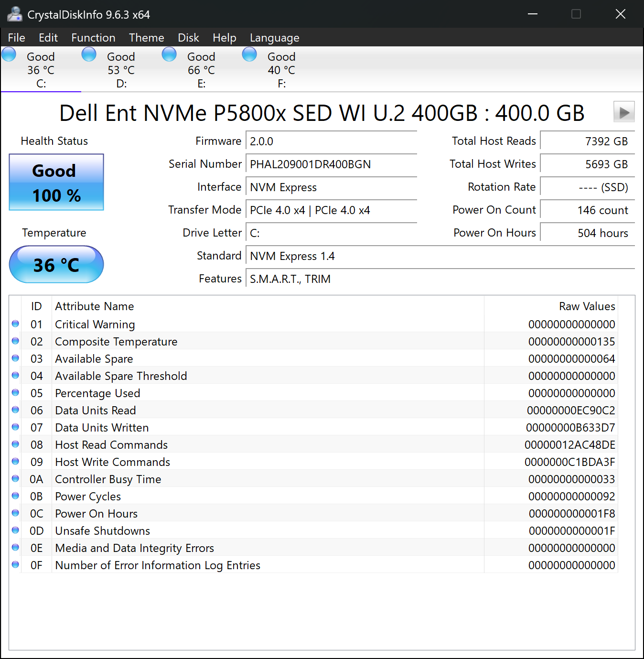Select the C: drive status orb
Screen dimensions: 644x659
(9, 54)
